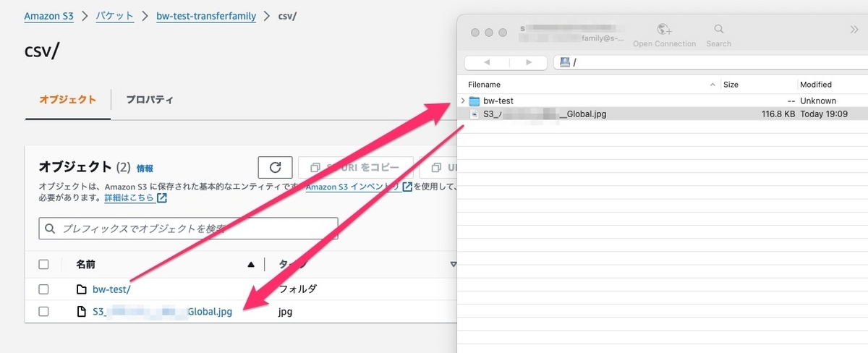Expand the toolbar overflow chevrons
The width and height of the screenshot is (868, 353).
click(x=854, y=30)
